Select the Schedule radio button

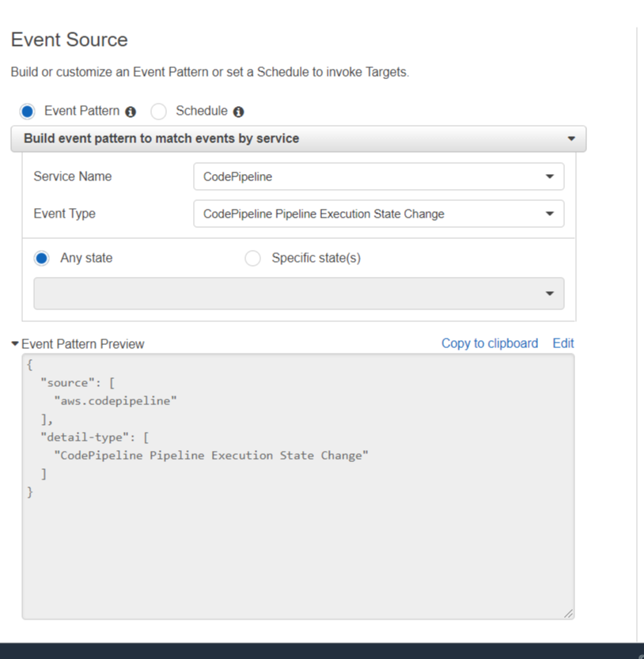tap(158, 112)
